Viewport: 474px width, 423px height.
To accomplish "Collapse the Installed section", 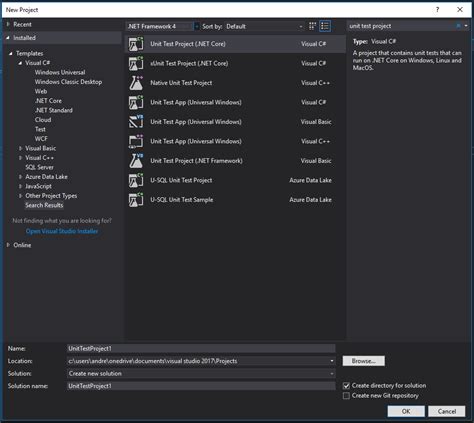I will [x=8, y=38].
